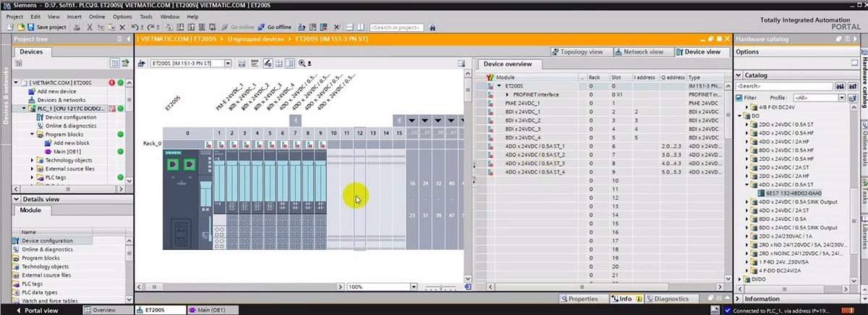
Task: Click the ET200S editor bar button
Action: pos(161,310)
